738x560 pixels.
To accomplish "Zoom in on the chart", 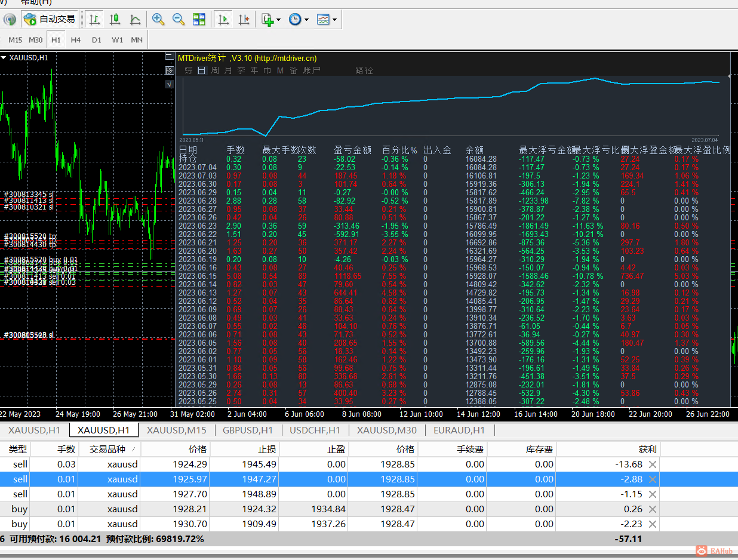I will 158,19.
